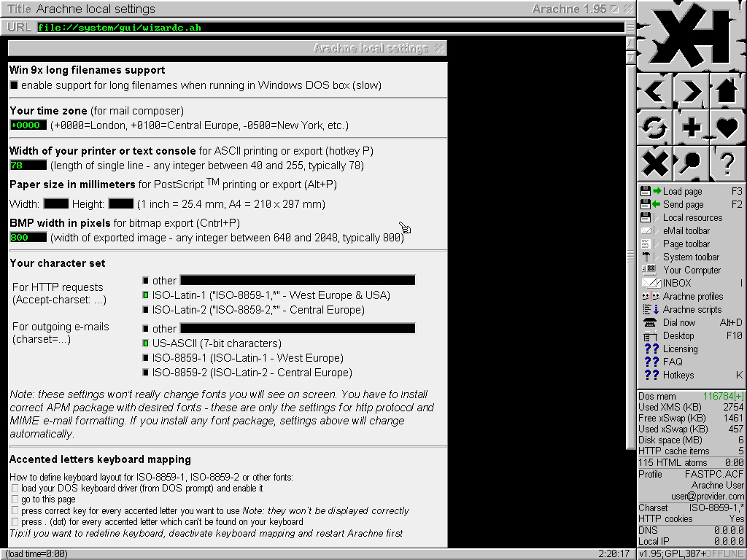
Task: Click the scroll-up arrow above the scrollbar
Action: coord(630,43)
